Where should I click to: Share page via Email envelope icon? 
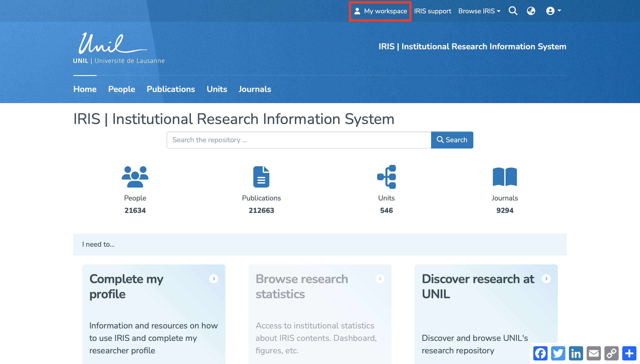tap(594, 353)
